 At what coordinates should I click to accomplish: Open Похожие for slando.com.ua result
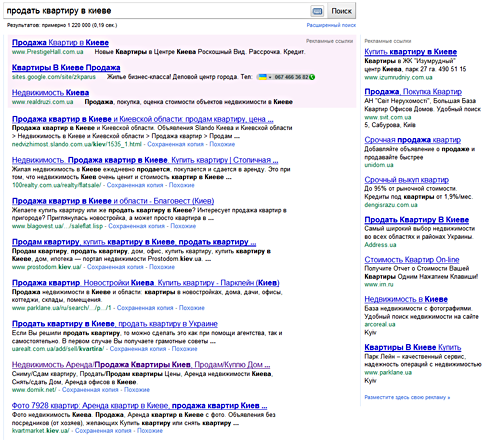(x=222, y=144)
